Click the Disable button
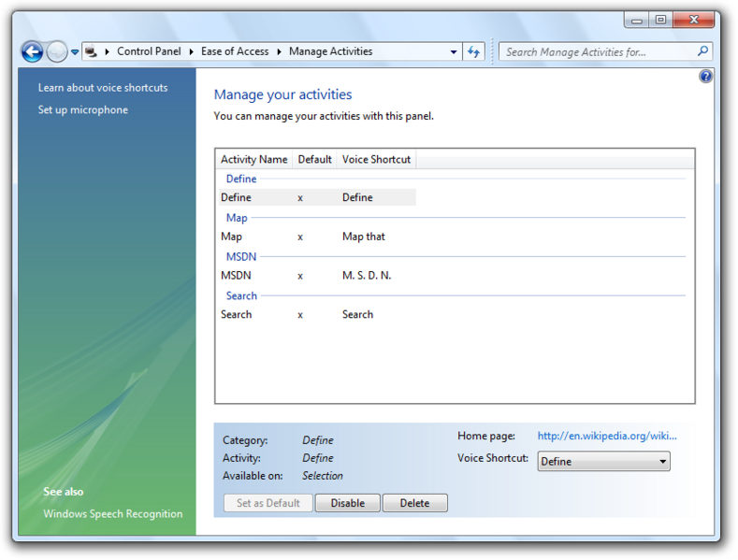The width and height of the screenshot is (738, 560). tap(348, 503)
